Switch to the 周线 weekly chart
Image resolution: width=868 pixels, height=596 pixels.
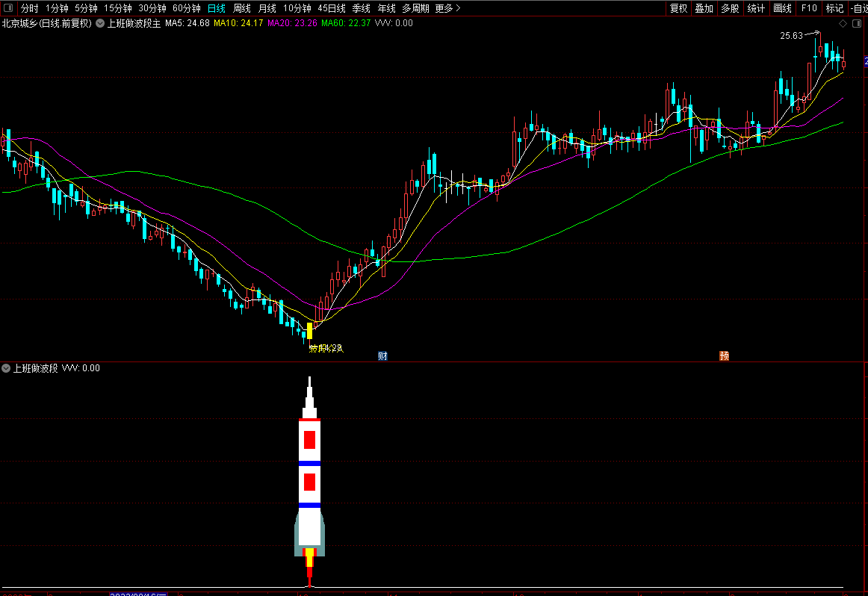coord(242,8)
